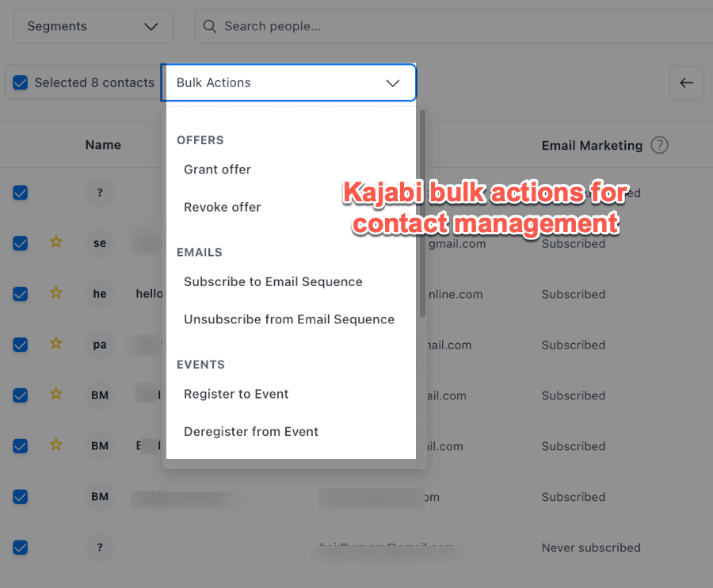Select 'Subscribe to Email Sequence'
This screenshot has width=713, height=588.
[x=273, y=282]
